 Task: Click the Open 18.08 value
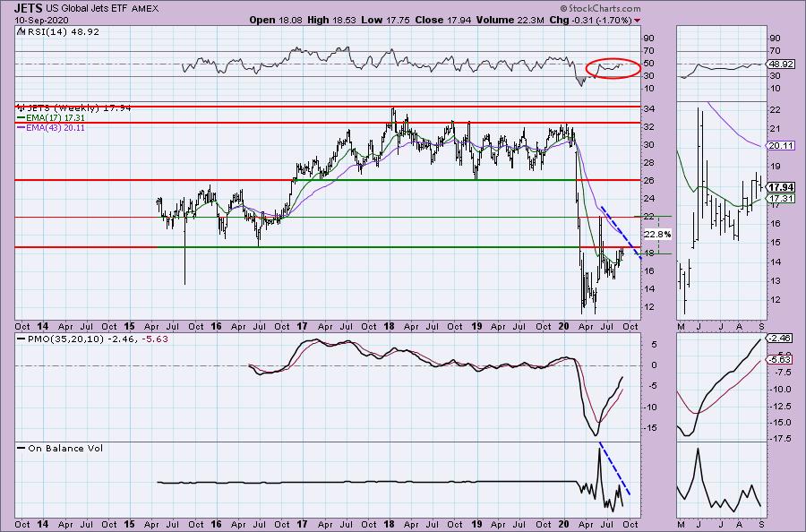pos(277,20)
